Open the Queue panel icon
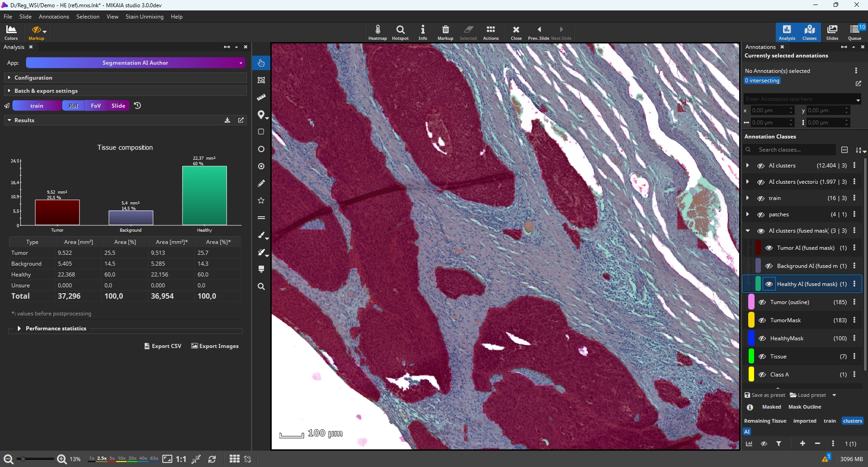This screenshot has height=467, width=868. coord(854,33)
